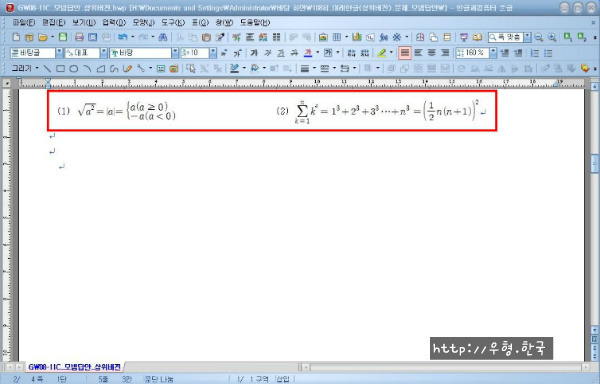
Task: Open the 파일 (File) menu
Action: click(24, 23)
